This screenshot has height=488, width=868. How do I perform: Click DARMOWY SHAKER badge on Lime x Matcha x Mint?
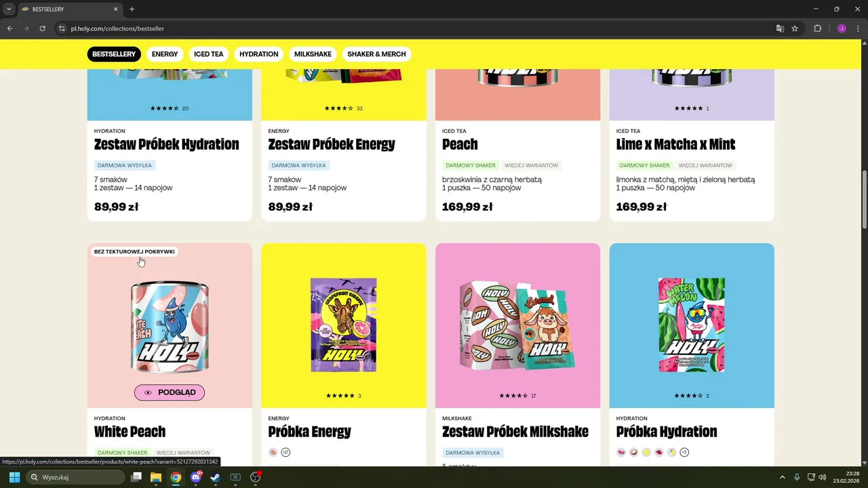click(x=644, y=165)
